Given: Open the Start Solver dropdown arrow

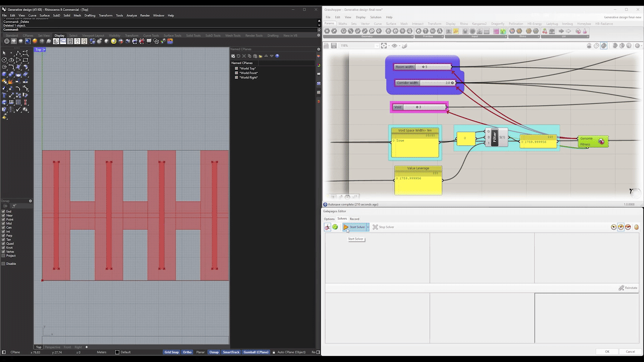Looking at the screenshot, I should [x=368, y=227].
